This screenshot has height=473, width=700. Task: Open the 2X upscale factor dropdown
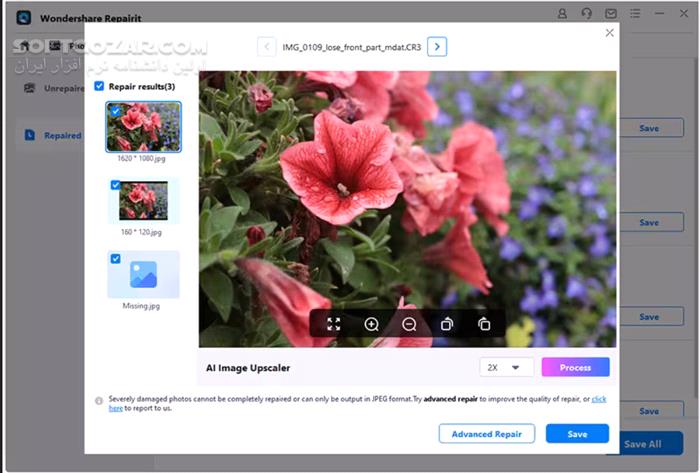(x=506, y=367)
